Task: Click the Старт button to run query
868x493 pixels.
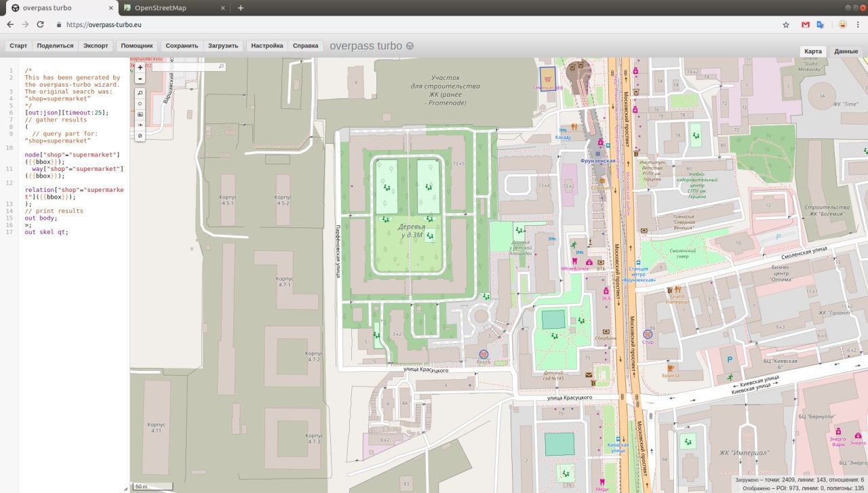Action: (18, 46)
